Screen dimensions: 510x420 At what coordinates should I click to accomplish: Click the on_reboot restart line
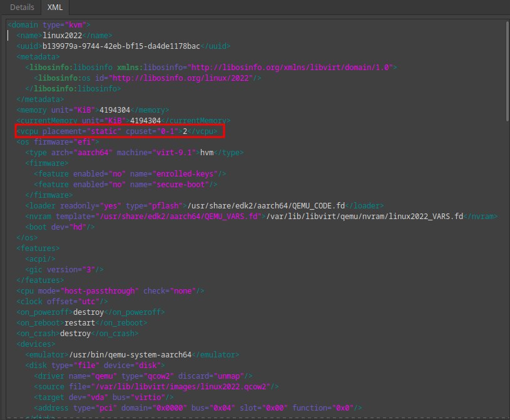point(82,323)
